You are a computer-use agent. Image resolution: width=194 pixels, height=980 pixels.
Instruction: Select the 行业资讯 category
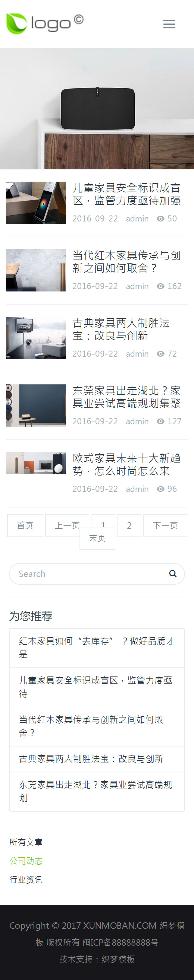point(26,880)
